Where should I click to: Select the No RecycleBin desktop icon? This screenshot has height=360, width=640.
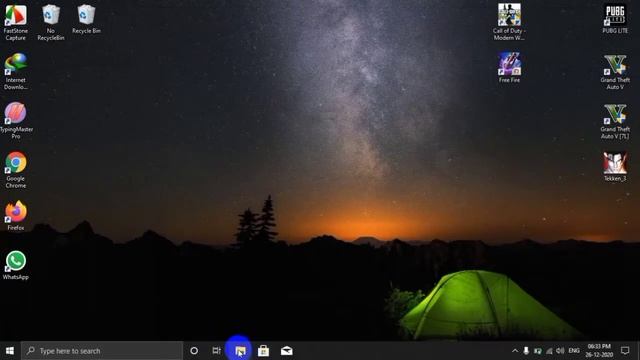51,22
